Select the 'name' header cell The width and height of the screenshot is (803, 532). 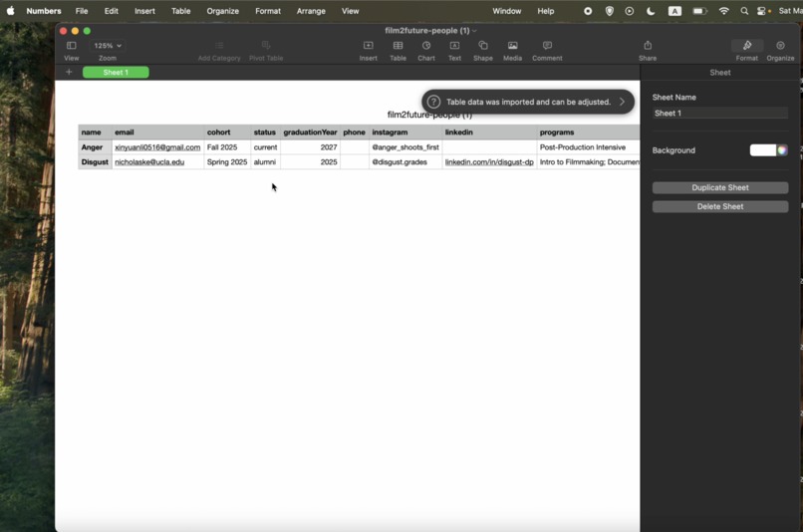click(x=96, y=133)
